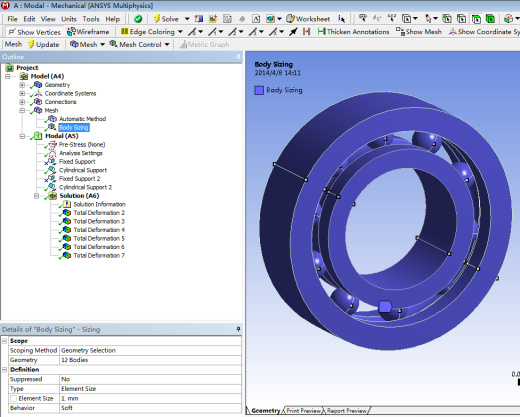Collapse the Mesh tree node
The width and height of the screenshot is (520, 417).
[22, 110]
